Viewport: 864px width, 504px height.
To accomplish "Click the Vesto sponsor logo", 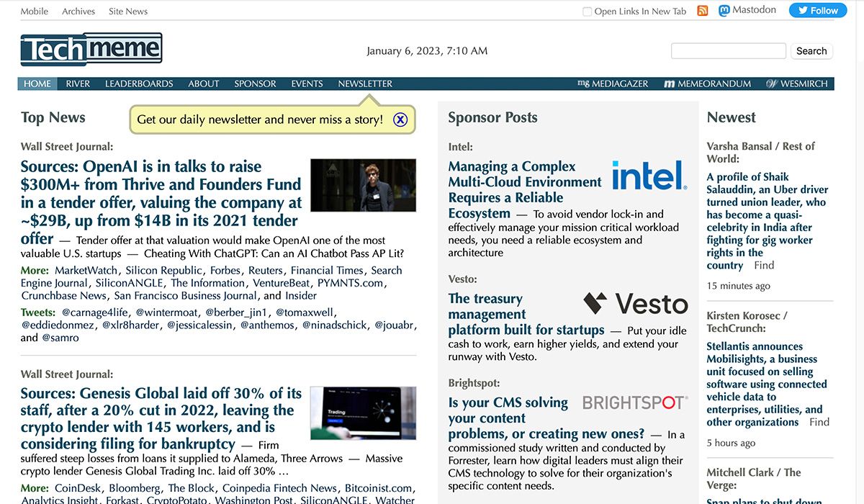I will coord(636,304).
